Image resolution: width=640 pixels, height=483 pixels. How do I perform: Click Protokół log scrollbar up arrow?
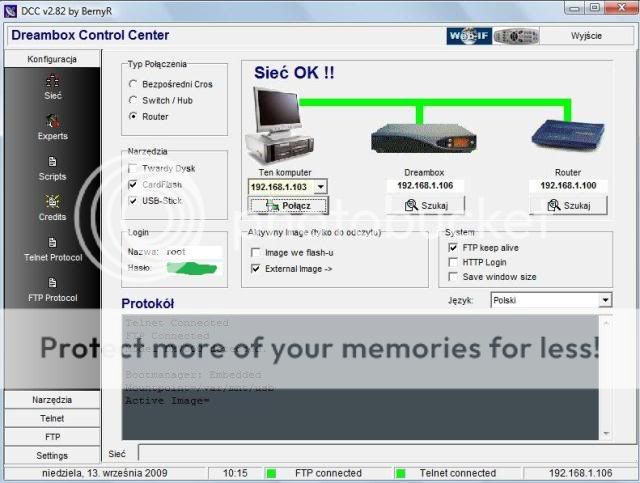click(x=606, y=323)
